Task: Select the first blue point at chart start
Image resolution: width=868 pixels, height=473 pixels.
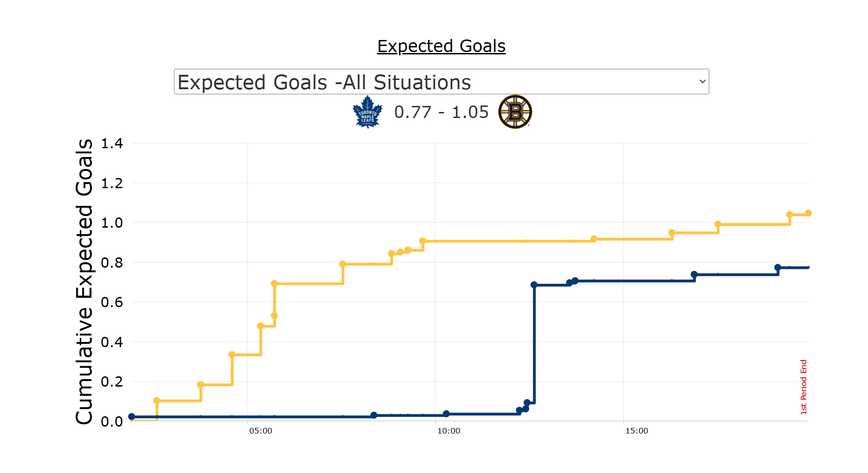Action: coord(131,417)
